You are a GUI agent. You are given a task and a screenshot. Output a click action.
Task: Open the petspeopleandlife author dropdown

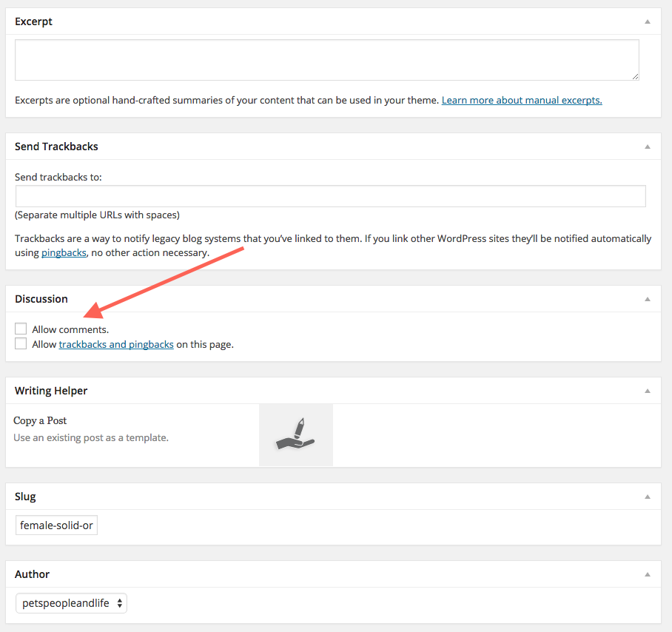click(71, 603)
